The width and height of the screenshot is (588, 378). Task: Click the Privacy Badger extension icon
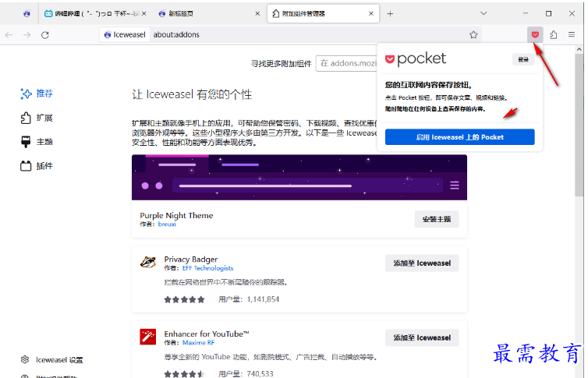pos(147,263)
